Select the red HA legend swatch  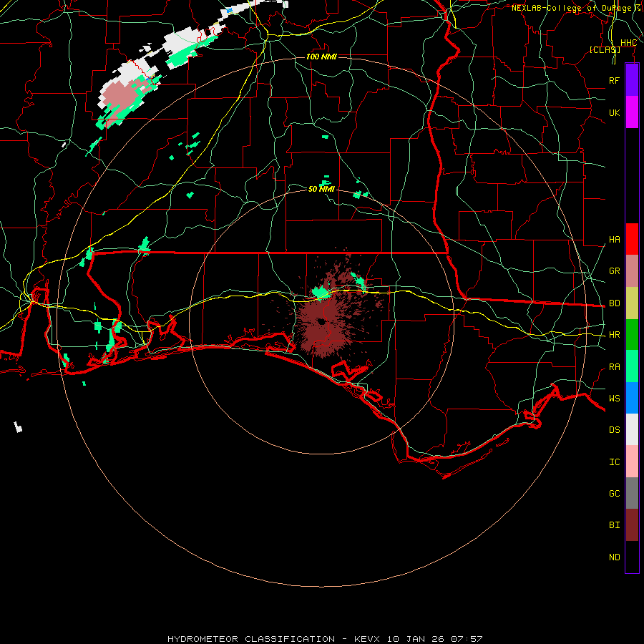(632, 239)
